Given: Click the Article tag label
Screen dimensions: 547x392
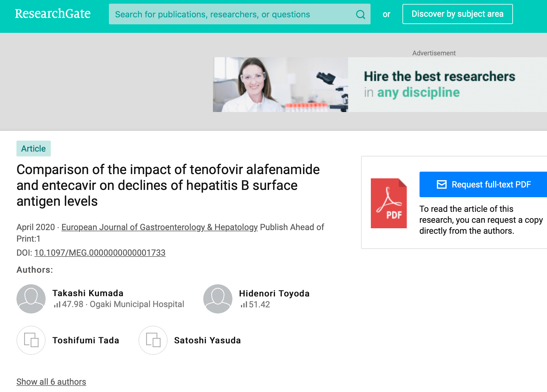Looking at the screenshot, I should pyautogui.click(x=33, y=149).
